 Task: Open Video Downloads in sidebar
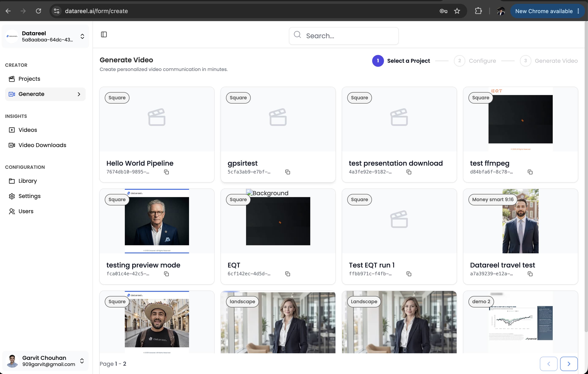coord(45,145)
